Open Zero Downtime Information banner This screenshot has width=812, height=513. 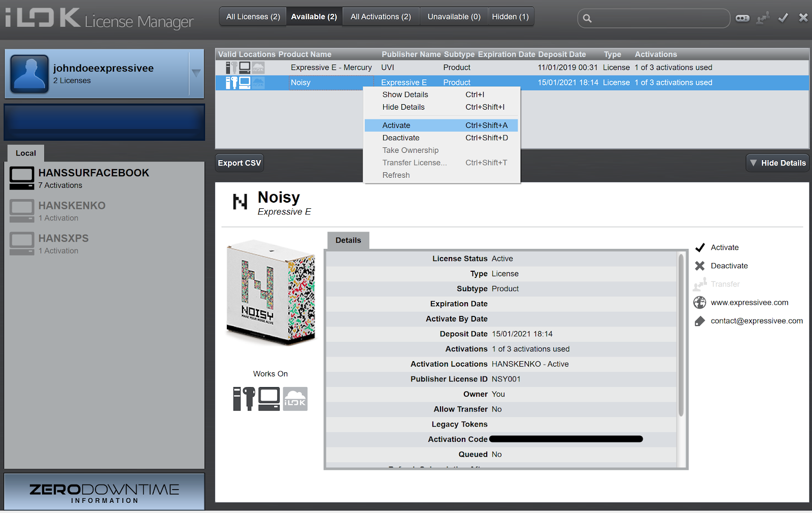pos(105,492)
